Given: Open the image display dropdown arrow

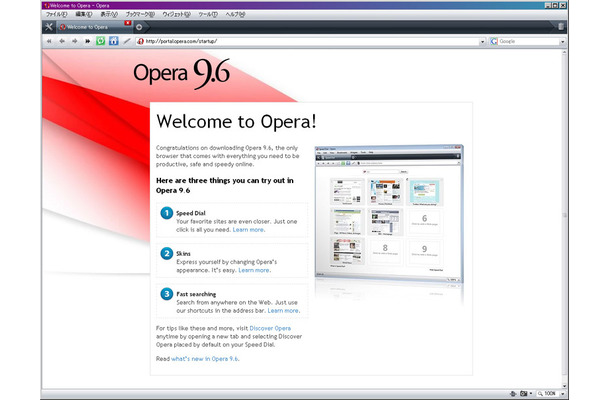Looking at the screenshot, I should [531, 394].
